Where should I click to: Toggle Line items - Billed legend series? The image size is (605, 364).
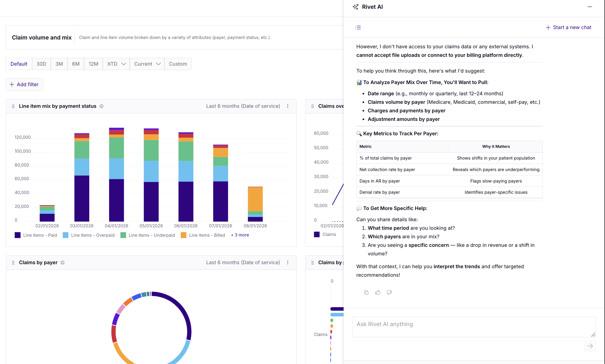click(203, 235)
